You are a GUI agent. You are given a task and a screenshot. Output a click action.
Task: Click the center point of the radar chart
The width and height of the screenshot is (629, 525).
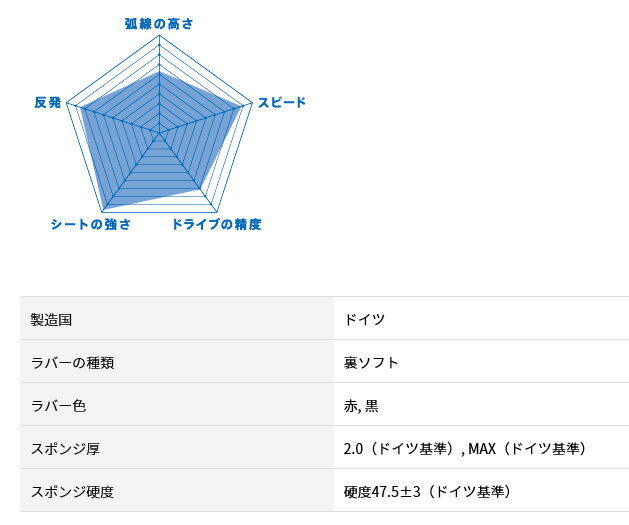[x=159, y=132]
